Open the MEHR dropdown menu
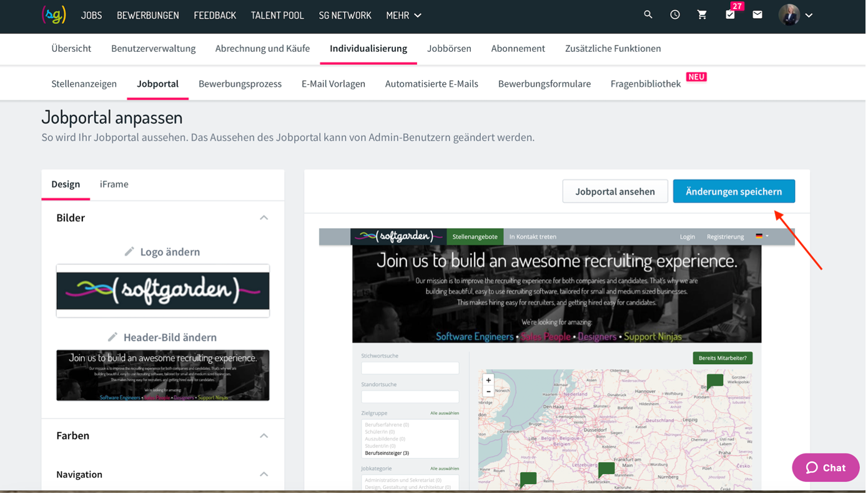Image resolution: width=868 pixels, height=496 pixels. coord(405,16)
